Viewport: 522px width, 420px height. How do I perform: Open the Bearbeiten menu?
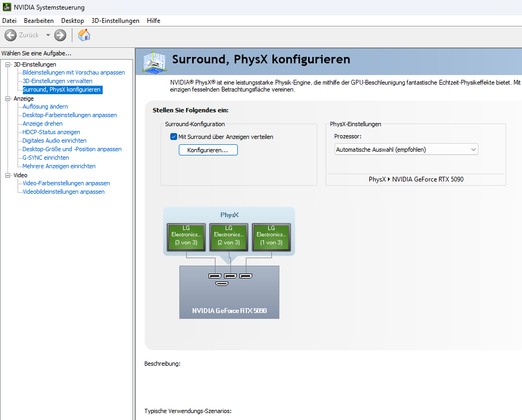click(39, 21)
